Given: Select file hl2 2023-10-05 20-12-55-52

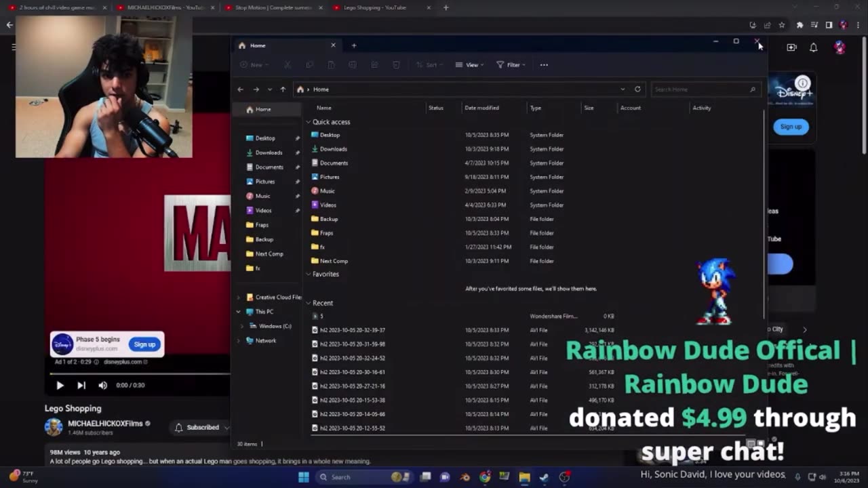Looking at the screenshot, I should pyautogui.click(x=353, y=428).
